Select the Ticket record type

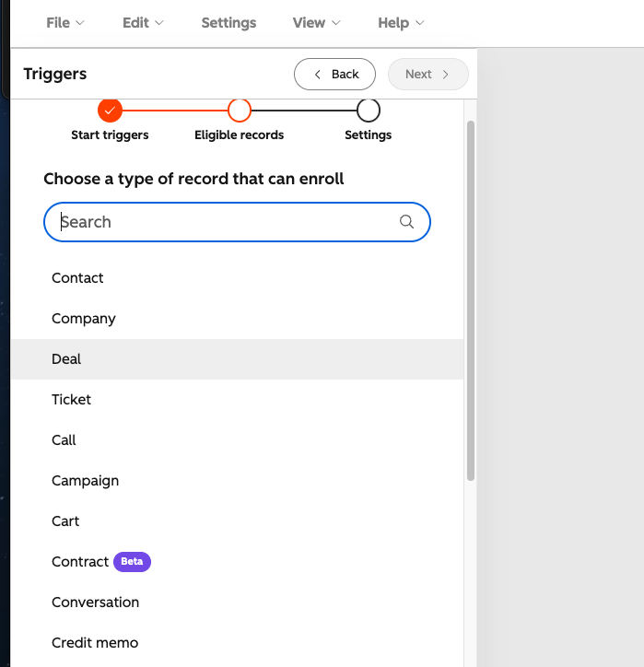point(237,400)
